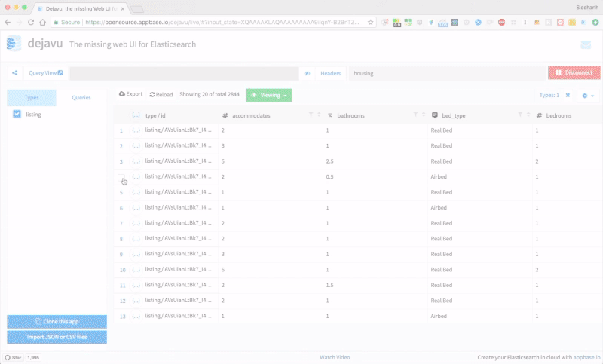Click the browser back arrow

pos(8,23)
